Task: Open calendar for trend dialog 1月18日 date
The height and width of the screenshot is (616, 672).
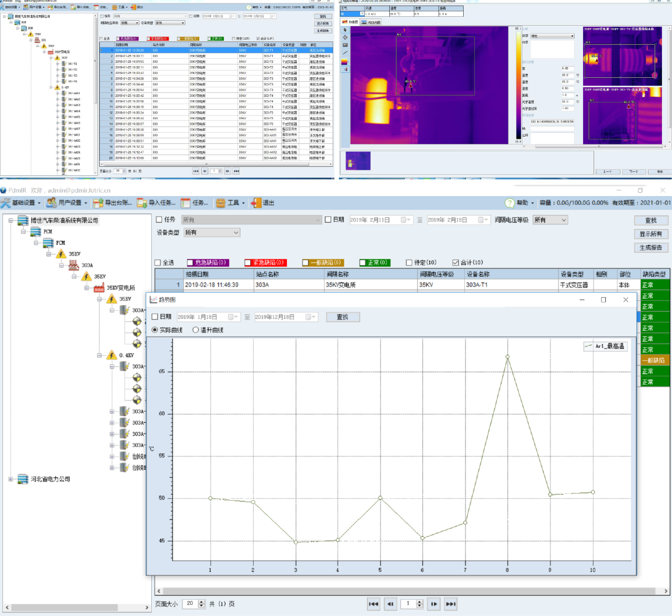Action: click(x=233, y=317)
